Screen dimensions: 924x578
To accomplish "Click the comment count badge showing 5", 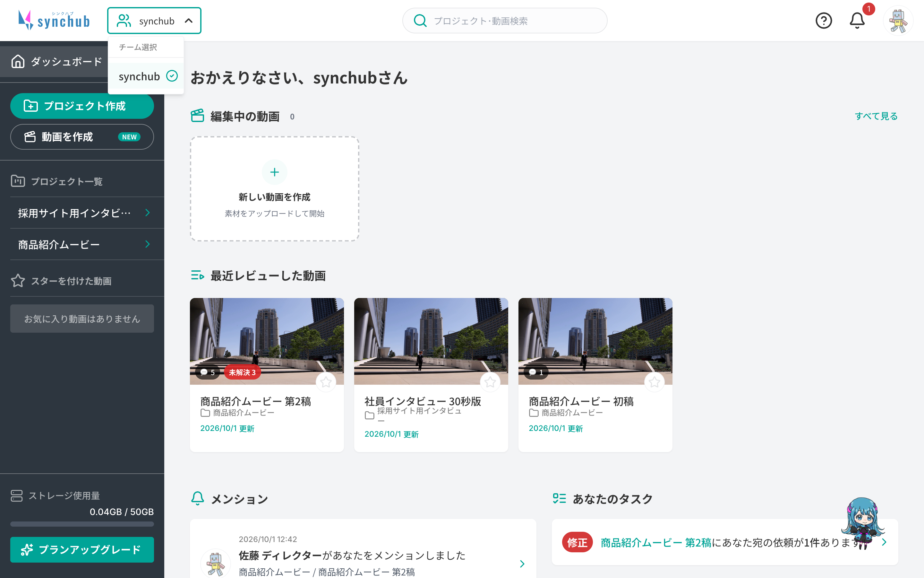I will pos(208,372).
